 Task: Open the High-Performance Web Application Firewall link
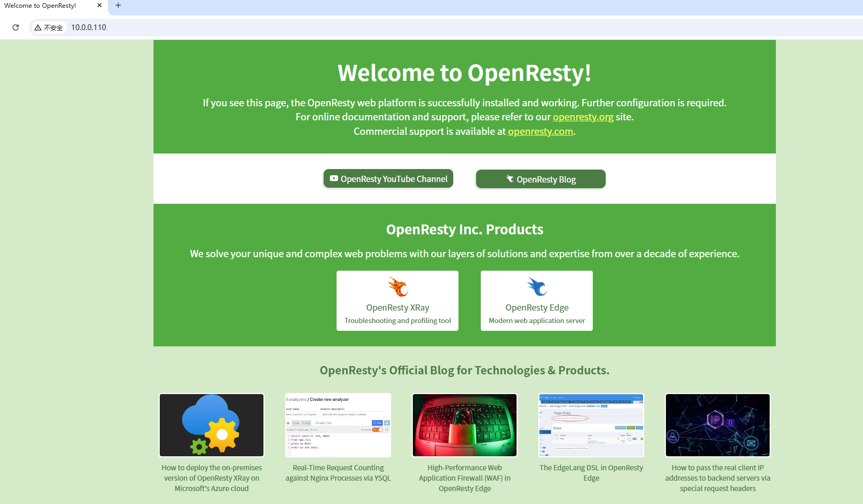(x=465, y=478)
